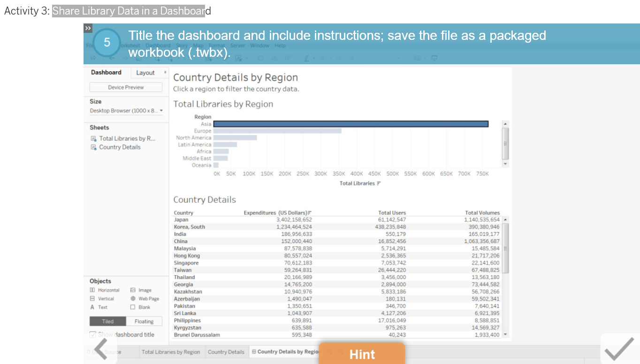
Task: Keep object placement set to Tiled
Action: click(107, 321)
